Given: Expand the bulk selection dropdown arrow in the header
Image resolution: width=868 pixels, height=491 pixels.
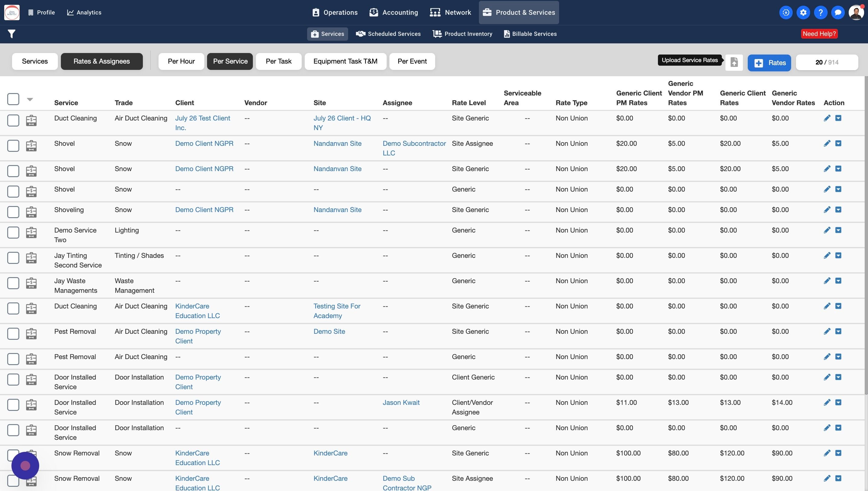Looking at the screenshot, I should coord(30,99).
